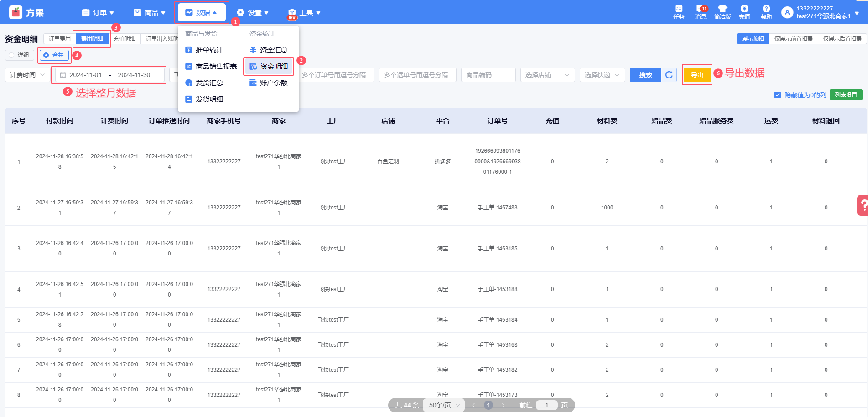The image size is (868, 417).
Task: Click the green 列表设置 button
Action: pos(846,95)
